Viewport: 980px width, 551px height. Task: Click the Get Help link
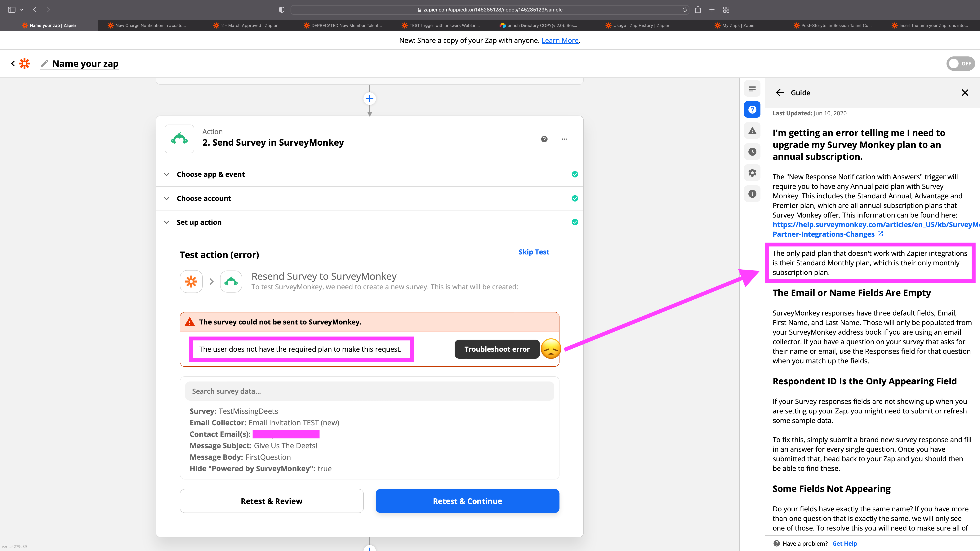click(x=844, y=543)
